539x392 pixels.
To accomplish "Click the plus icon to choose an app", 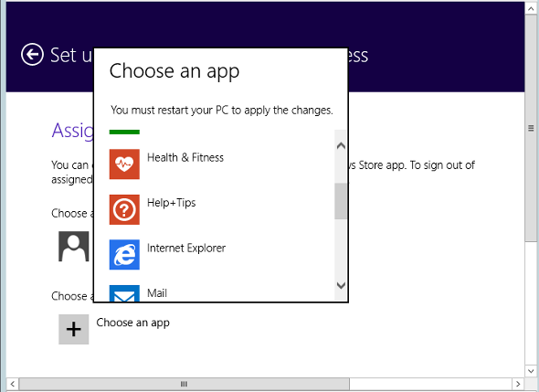I will [74, 329].
